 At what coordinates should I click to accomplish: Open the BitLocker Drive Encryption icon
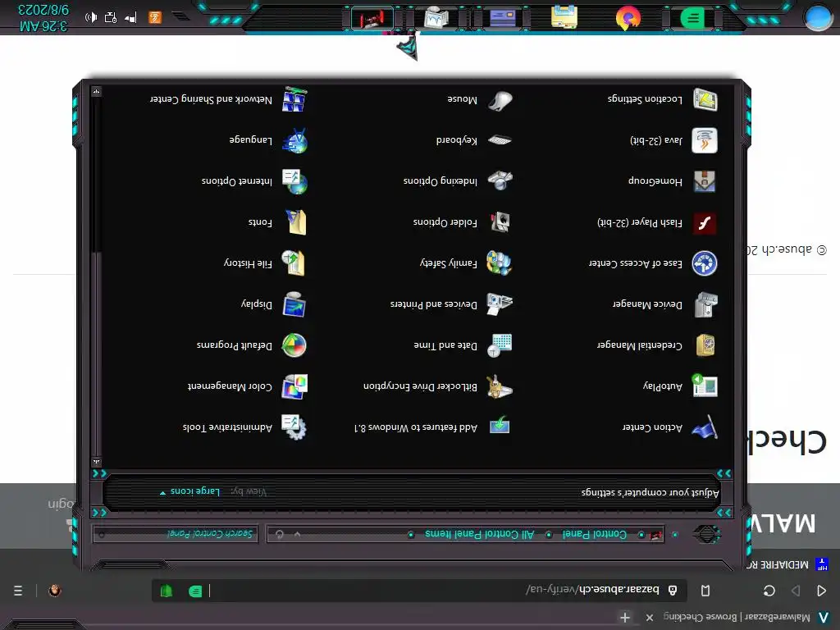click(x=499, y=386)
